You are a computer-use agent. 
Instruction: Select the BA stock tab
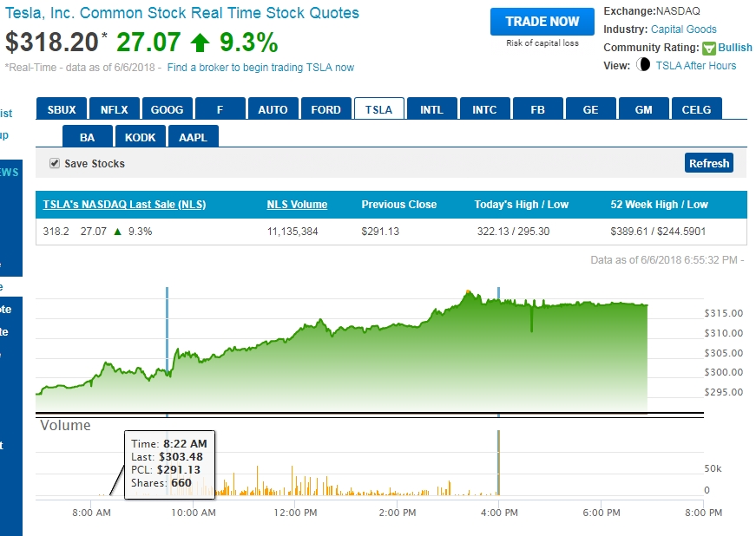coord(88,137)
